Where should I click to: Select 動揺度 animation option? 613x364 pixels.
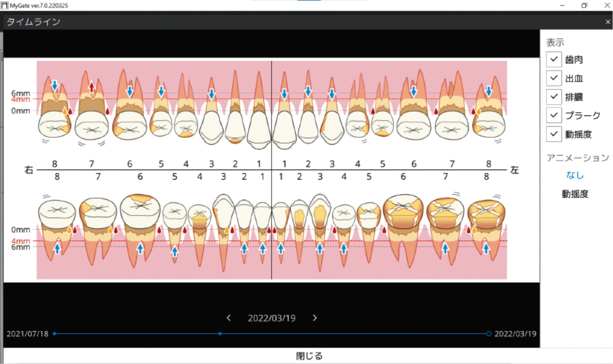pyautogui.click(x=575, y=194)
